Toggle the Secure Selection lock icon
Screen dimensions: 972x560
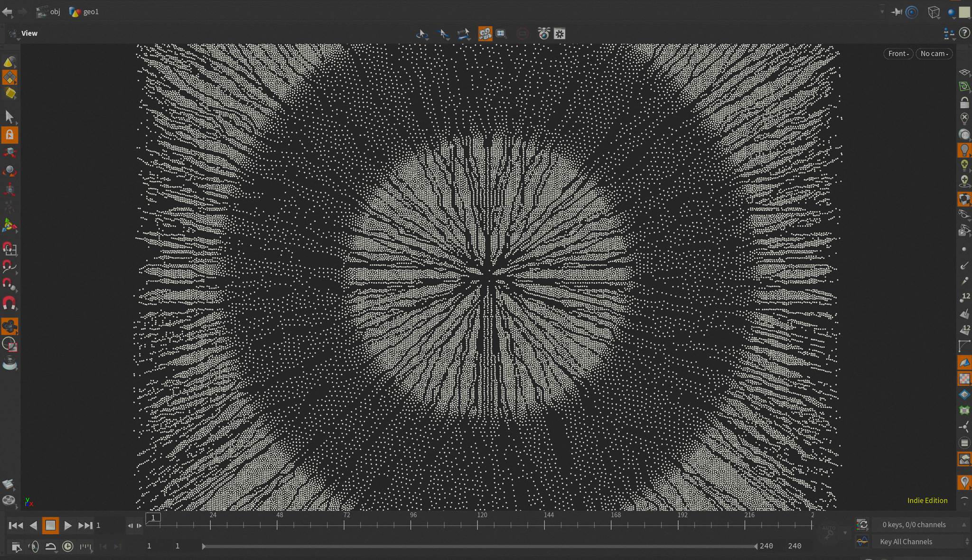(9, 135)
